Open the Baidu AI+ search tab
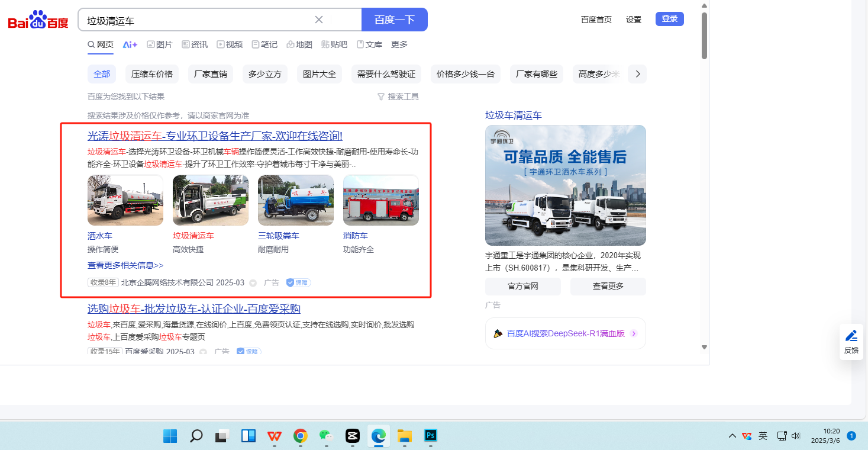This screenshot has width=868, height=450. [130, 44]
